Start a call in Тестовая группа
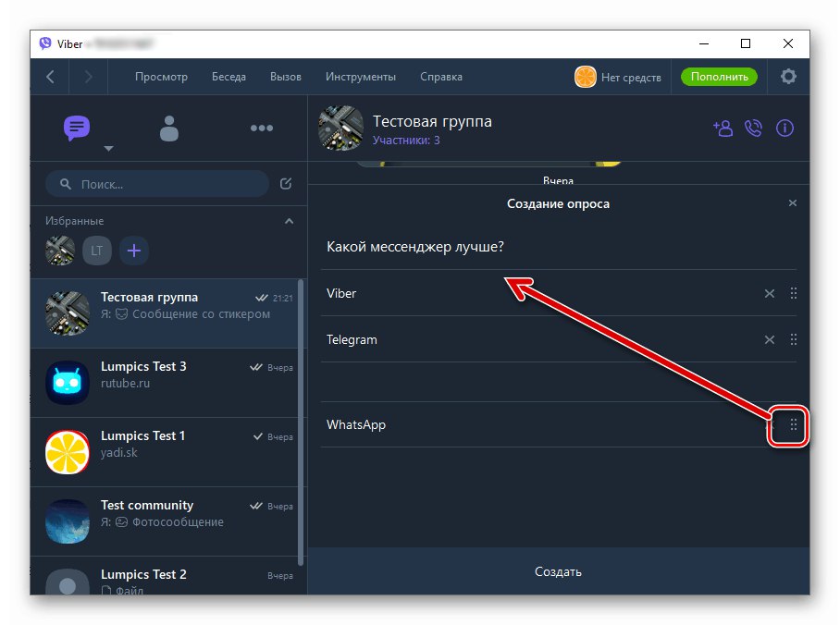 753,129
